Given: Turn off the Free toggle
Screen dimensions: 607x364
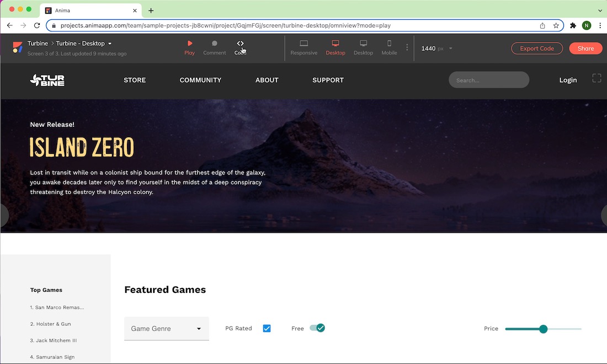Looking at the screenshot, I should [317, 328].
